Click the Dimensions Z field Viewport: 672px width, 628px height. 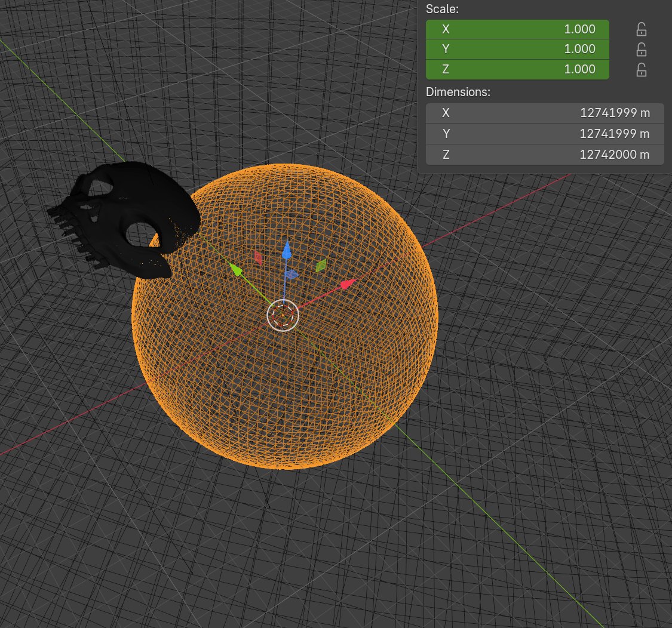545,154
